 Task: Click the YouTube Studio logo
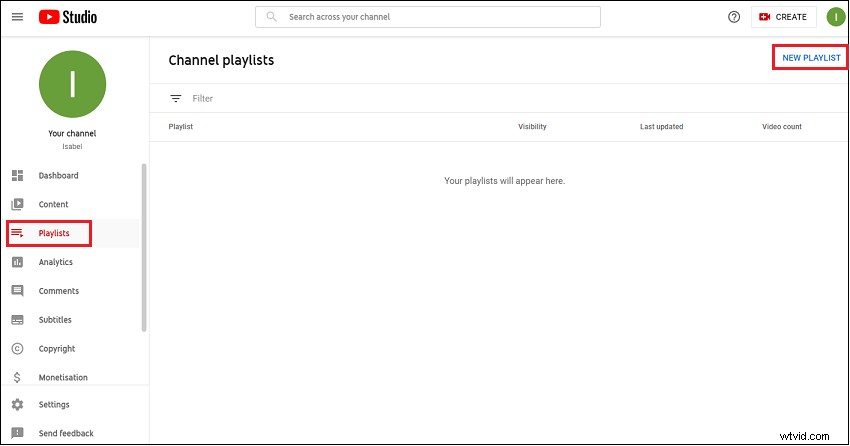pyautogui.click(x=68, y=17)
